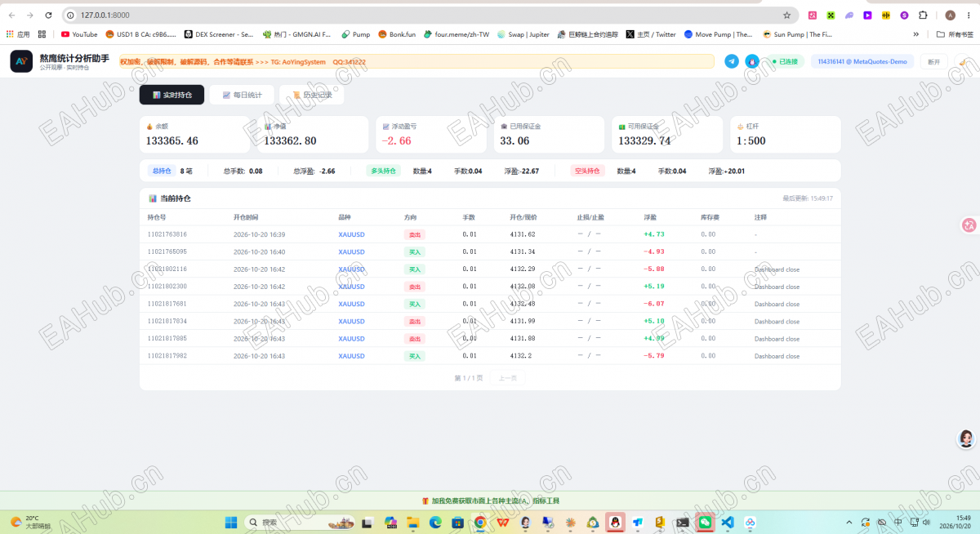Click the QQ penguin icon in header
The height and width of the screenshot is (534, 980).
[x=752, y=61]
